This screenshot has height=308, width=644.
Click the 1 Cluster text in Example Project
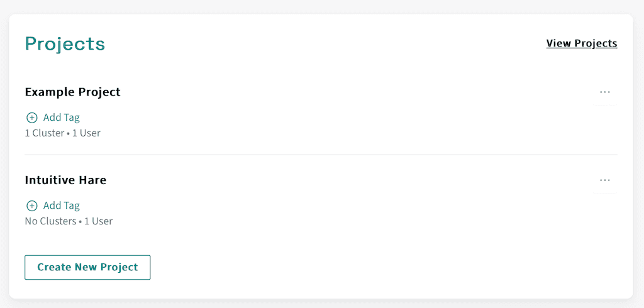tap(44, 133)
